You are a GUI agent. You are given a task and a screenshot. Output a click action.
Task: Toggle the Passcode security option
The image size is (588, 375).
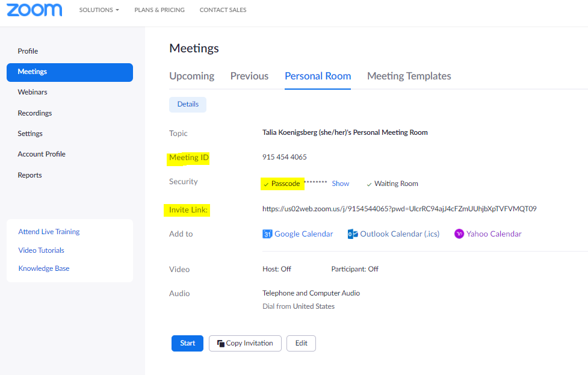click(x=282, y=183)
